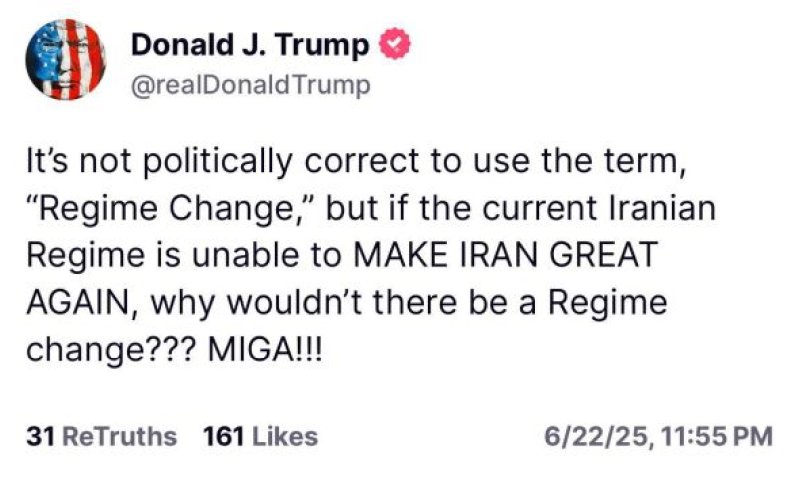Click the 11:55 PM time text
The height and width of the screenshot is (480, 800).
click(716, 437)
